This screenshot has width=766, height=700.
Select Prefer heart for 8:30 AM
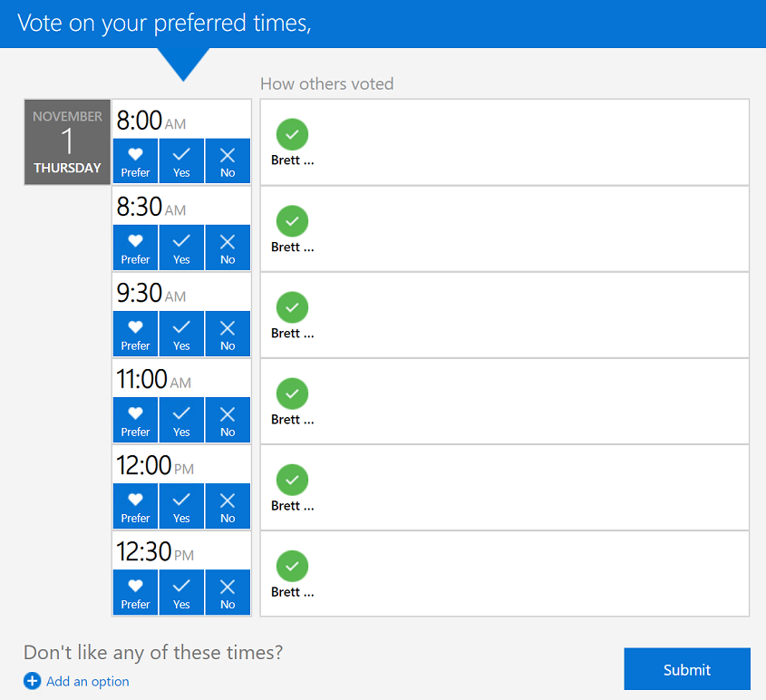pyautogui.click(x=135, y=247)
